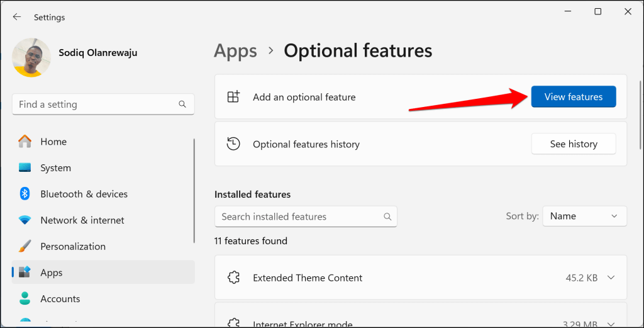This screenshot has height=328, width=644.
Task: Click the Accounts person icon
Action: tap(25, 298)
